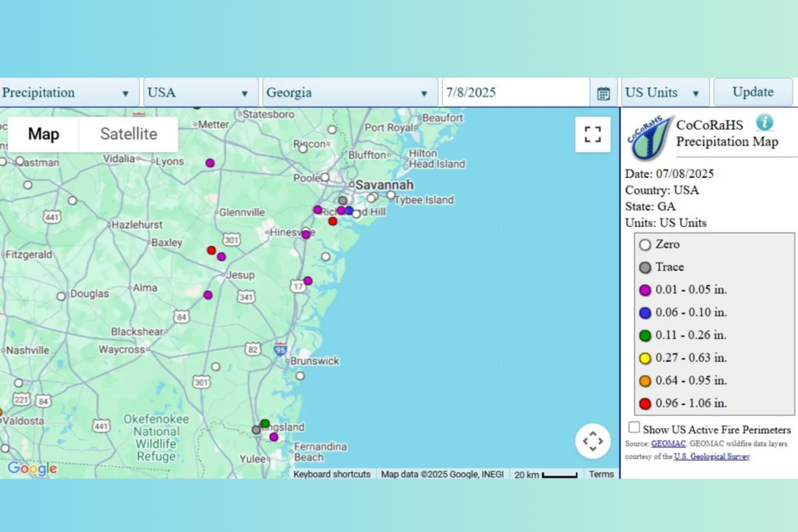Viewport: 798px width, 532px height.
Task: Select the magenta marker near Lyons
Action: tap(209, 163)
